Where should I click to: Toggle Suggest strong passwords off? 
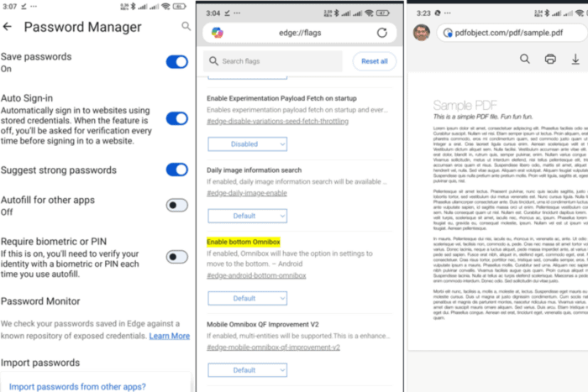177,170
